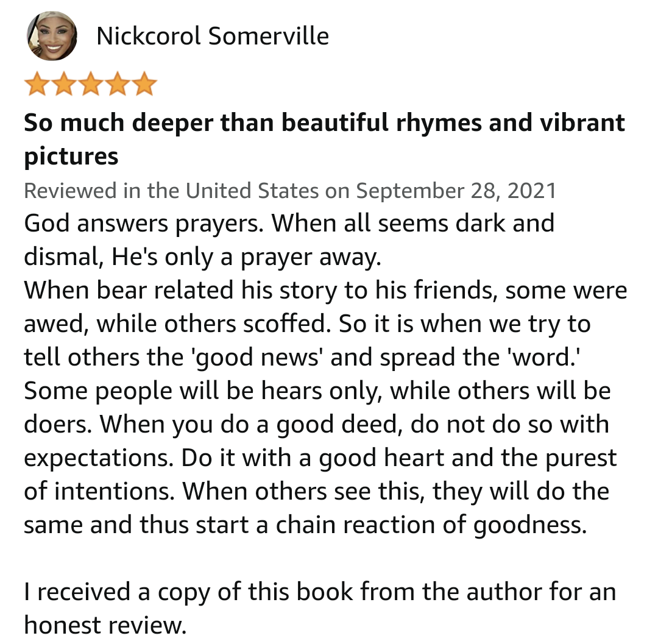The height and width of the screenshot is (644, 658).
Task: Click "September 28, 2021" review date
Action: (456, 191)
